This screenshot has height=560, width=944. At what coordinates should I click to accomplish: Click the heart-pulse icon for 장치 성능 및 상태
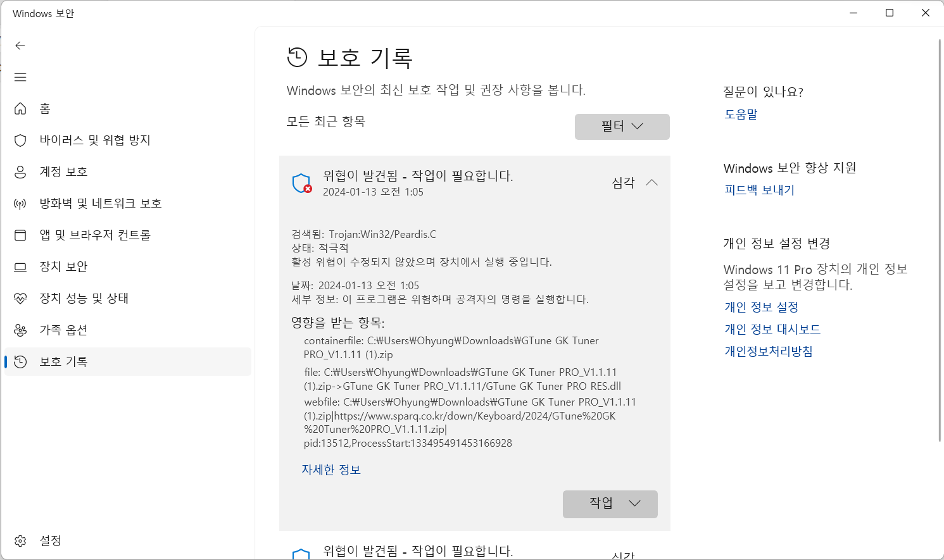pos(20,299)
